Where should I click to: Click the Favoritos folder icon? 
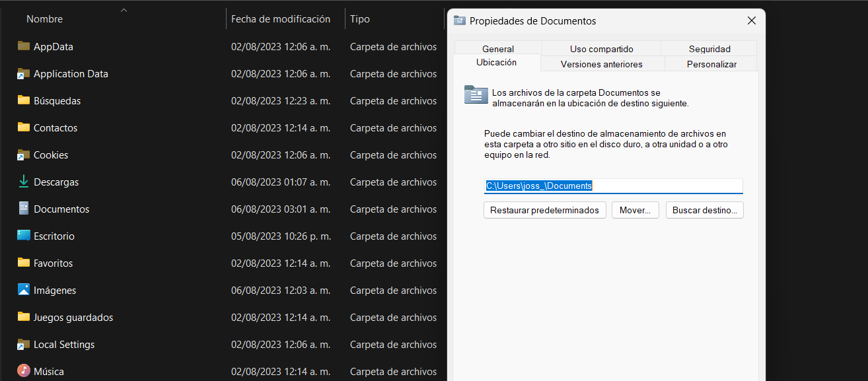point(24,263)
